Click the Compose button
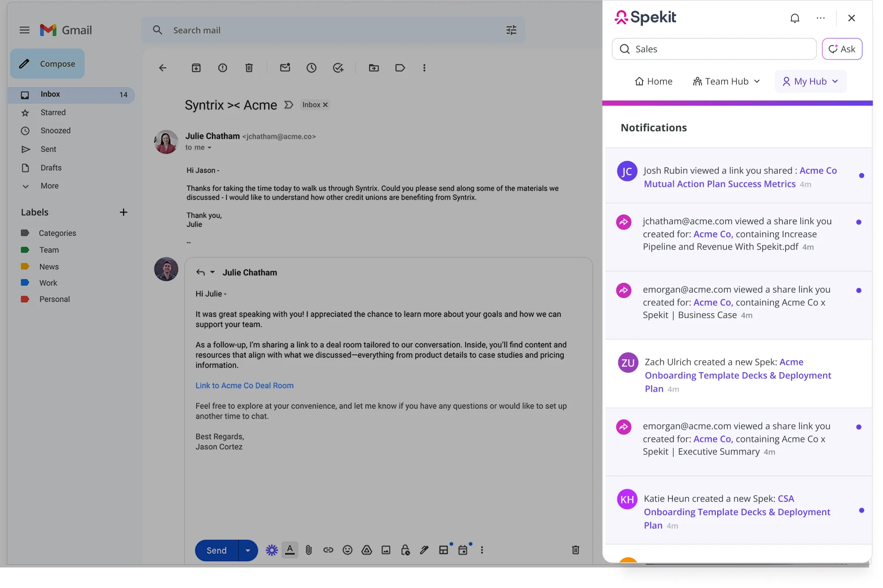 pyautogui.click(x=47, y=64)
